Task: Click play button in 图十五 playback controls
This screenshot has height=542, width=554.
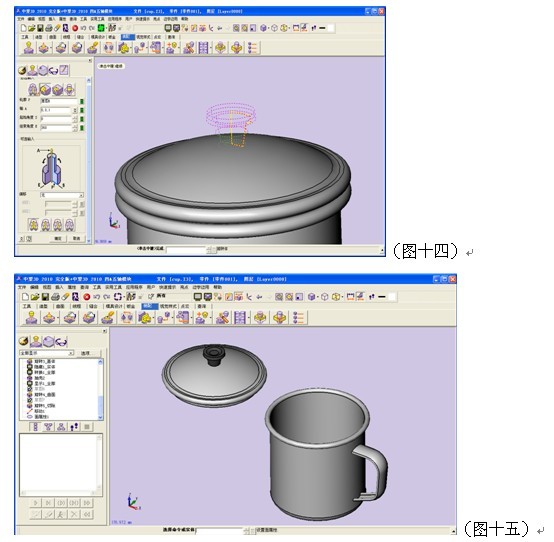Action: [36, 503]
